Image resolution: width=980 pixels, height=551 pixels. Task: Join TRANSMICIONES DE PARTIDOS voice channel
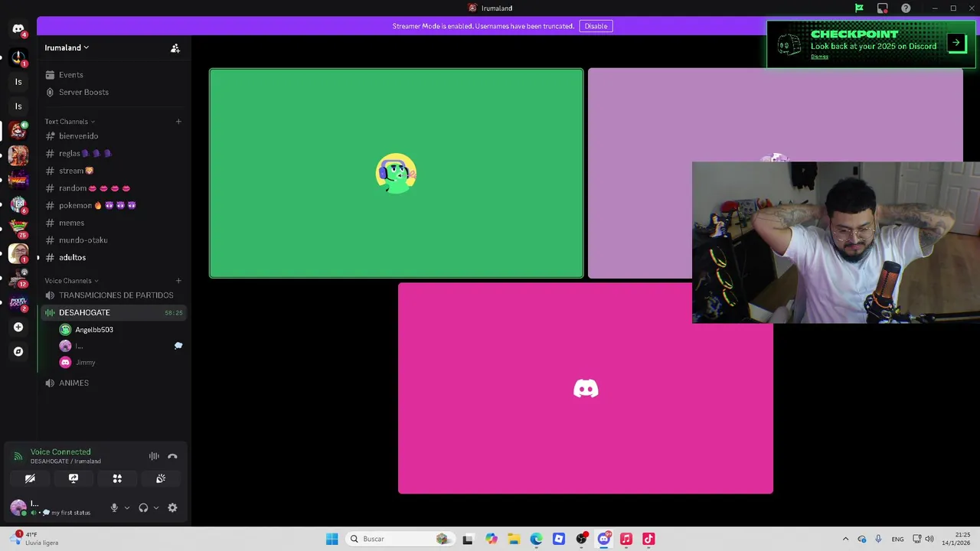click(113, 295)
